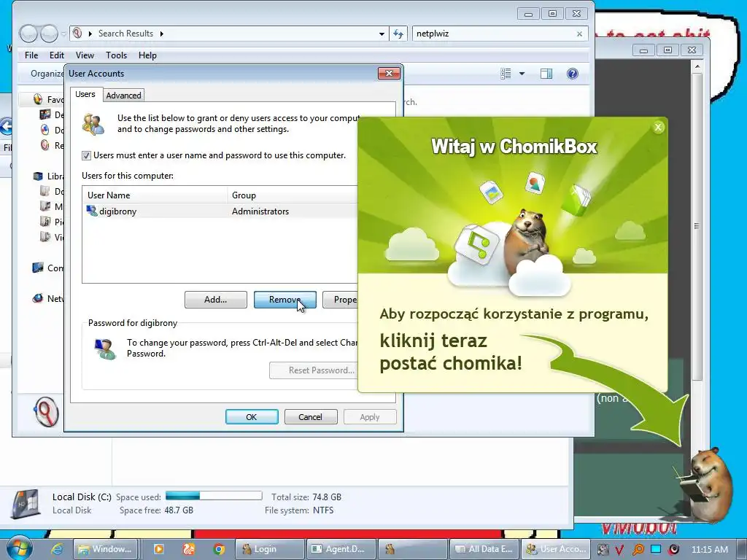Launch Google Chrome from the taskbar
The height and width of the screenshot is (560, 747).
pos(219,549)
